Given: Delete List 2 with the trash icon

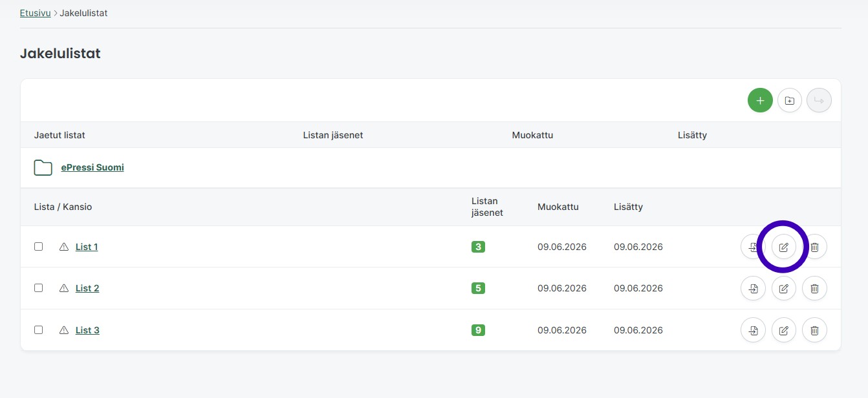Looking at the screenshot, I should [x=815, y=288].
